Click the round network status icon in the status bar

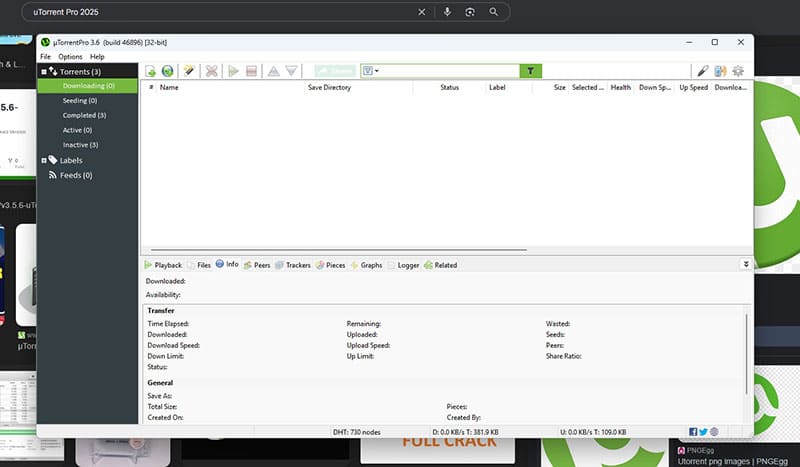(714, 432)
